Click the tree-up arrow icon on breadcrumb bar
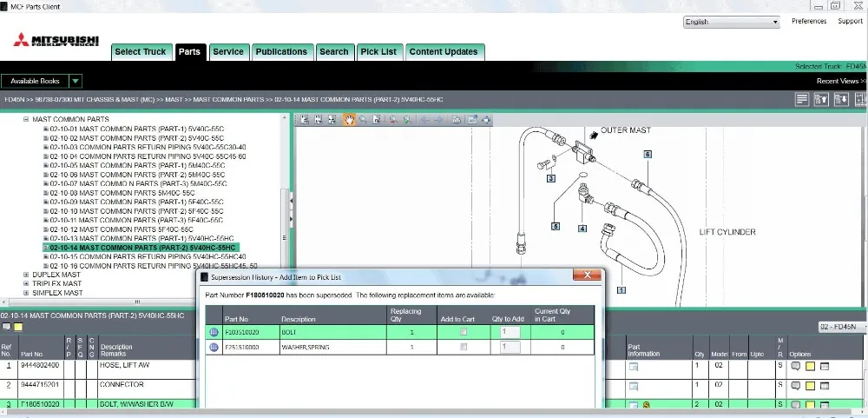The width and height of the screenshot is (868, 418). pyautogui.click(x=821, y=99)
